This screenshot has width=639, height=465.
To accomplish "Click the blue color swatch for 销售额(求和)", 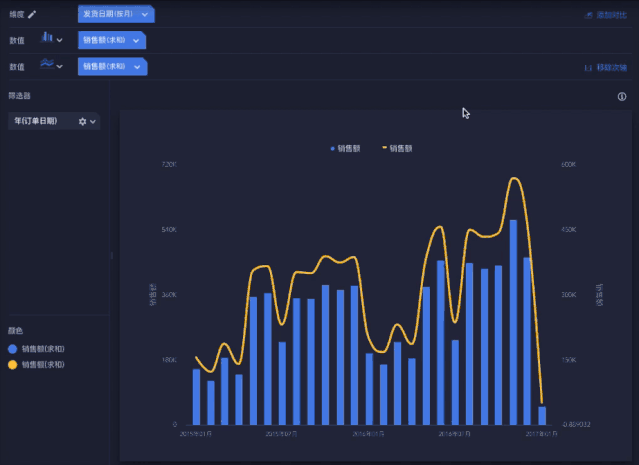I will pos(12,349).
